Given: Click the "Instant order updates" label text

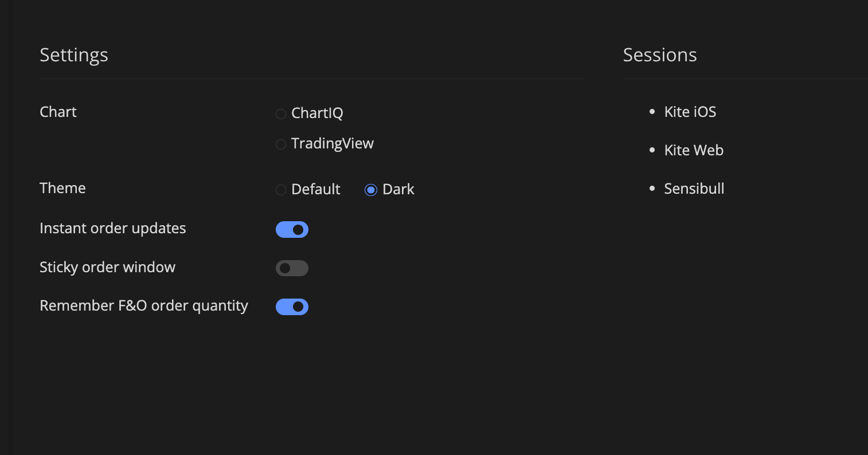Looking at the screenshot, I should (x=113, y=228).
